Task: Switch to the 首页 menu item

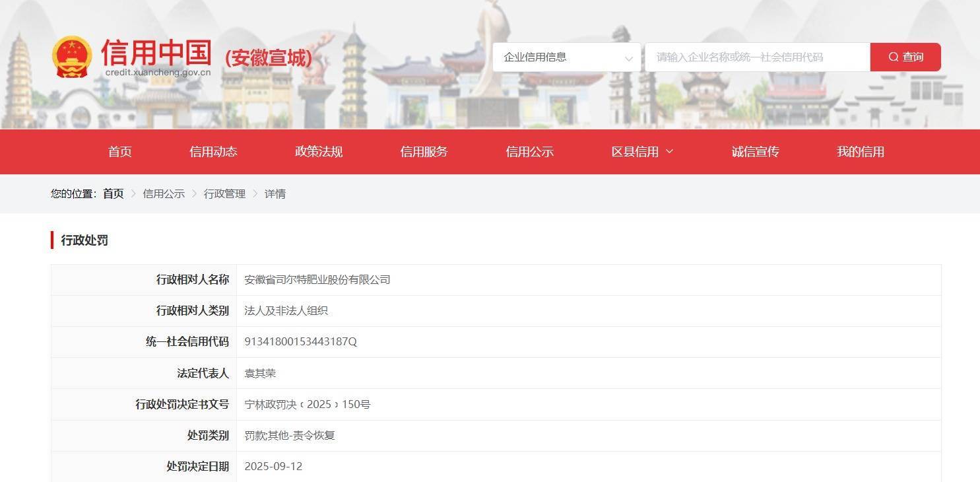Action: click(x=119, y=151)
